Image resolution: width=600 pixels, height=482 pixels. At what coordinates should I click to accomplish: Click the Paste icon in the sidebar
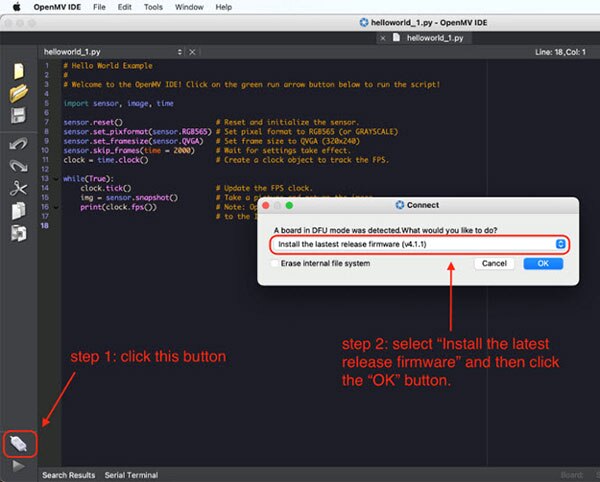point(18,233)
